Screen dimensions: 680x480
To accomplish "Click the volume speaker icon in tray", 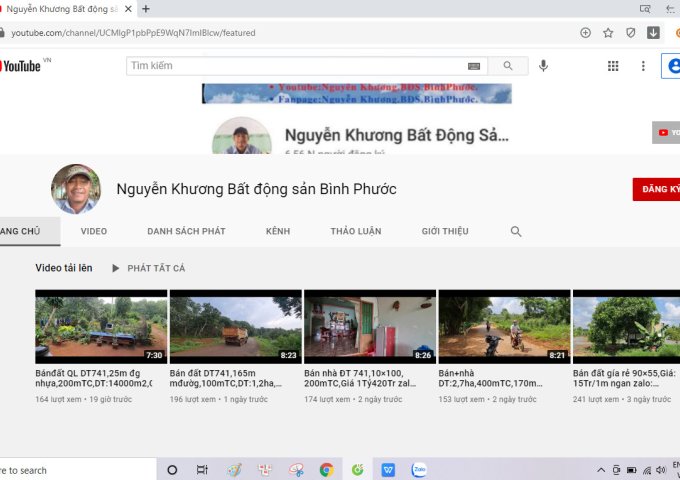I will (x=661, y=470).
